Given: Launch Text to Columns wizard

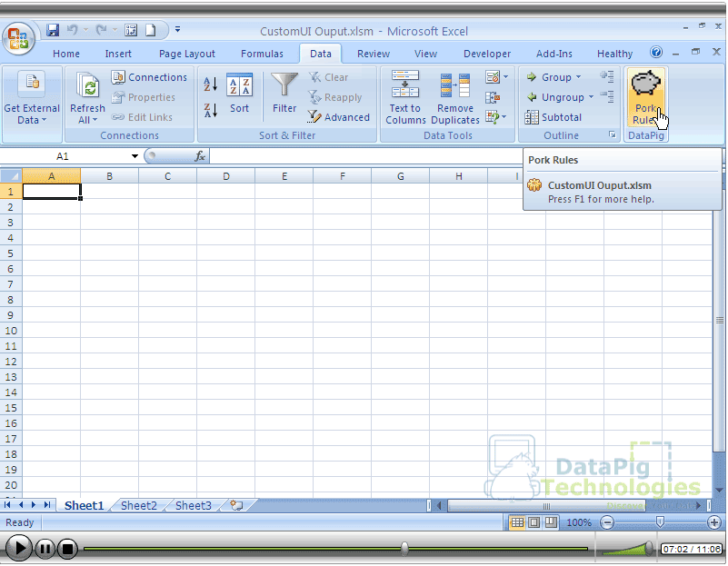Looking at the screenshot, I should click(405, 98).
